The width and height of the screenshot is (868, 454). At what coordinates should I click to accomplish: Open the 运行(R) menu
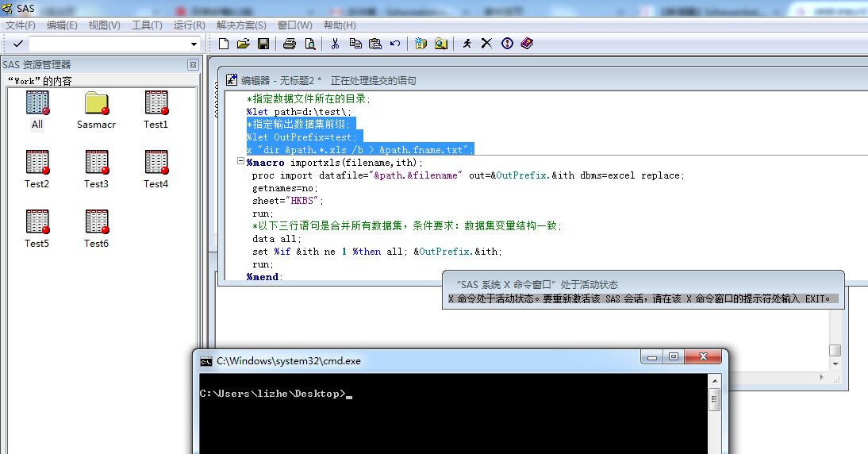(190, 25)
